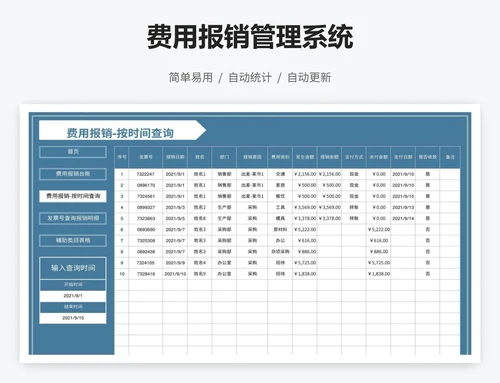This screenshot has width=500, height=383.
Task: Click the 发生金额 cell ¥3,378.00 in row 5
Action: click(x=305, y=218)
